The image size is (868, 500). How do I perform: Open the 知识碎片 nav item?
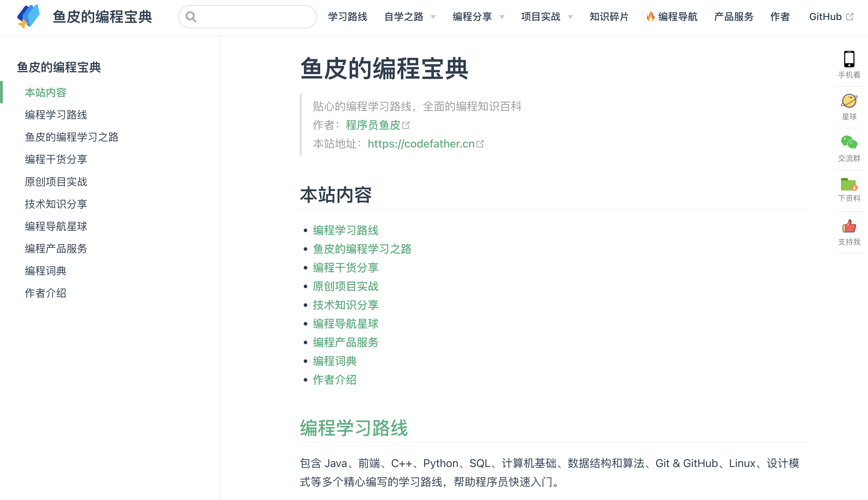point(609,16)
